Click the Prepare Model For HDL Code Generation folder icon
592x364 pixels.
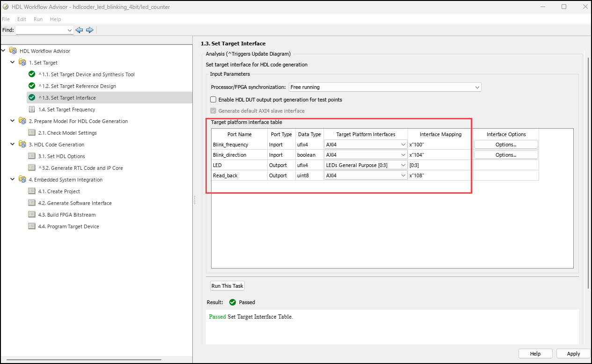(x=22, y=121)
